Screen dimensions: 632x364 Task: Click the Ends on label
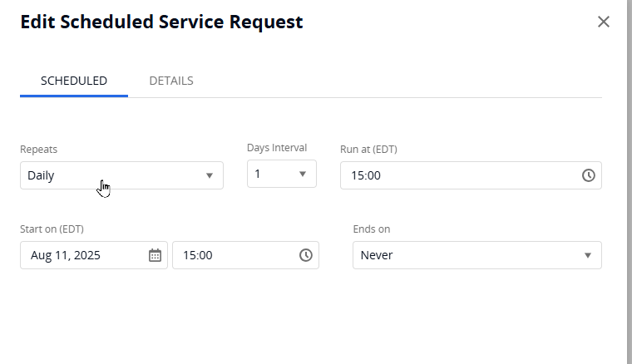[371, 229]
